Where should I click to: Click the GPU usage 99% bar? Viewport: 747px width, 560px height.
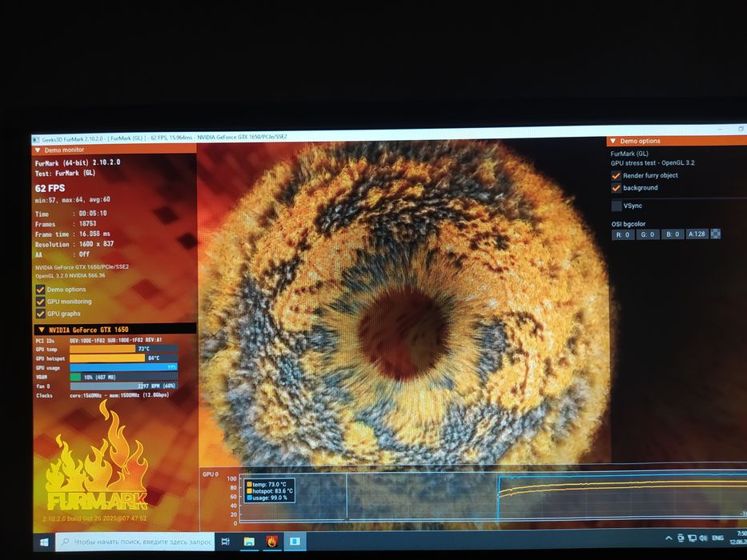coord(124,367)
